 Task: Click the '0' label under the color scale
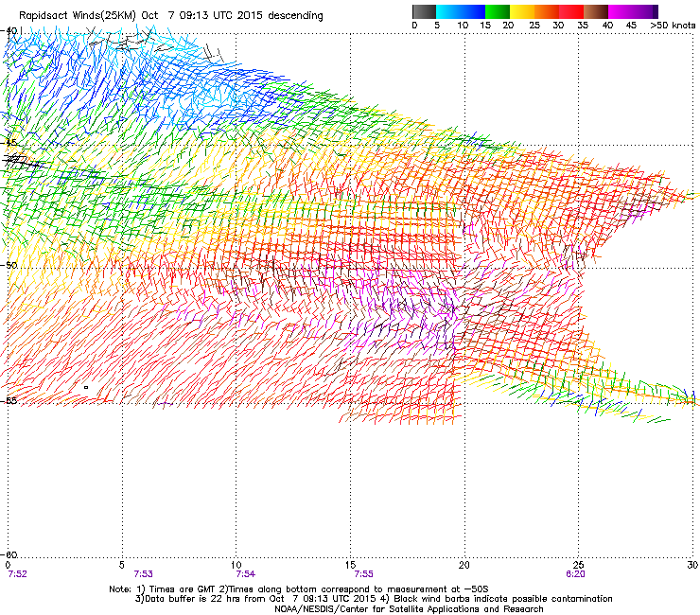coord(414,26)
